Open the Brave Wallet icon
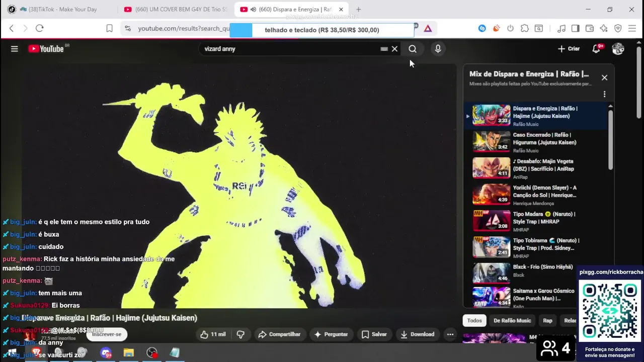Screen dimensions: 644x362 point(590,29)
